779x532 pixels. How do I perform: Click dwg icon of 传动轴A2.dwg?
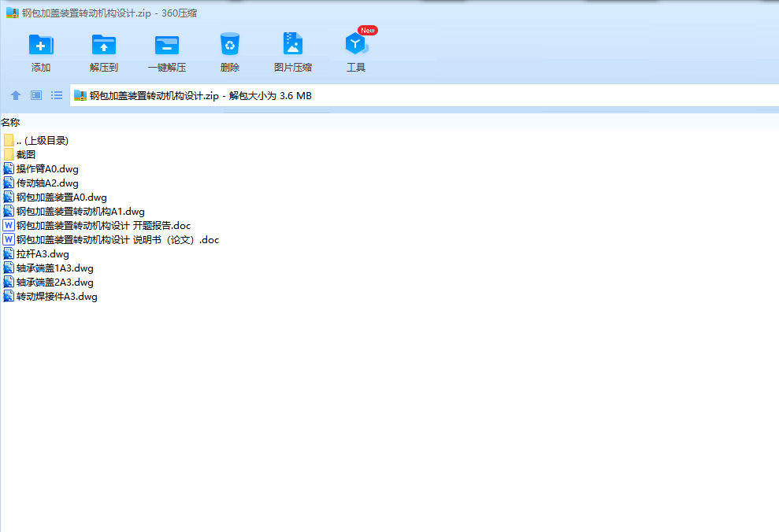click(x=9, y=183)
